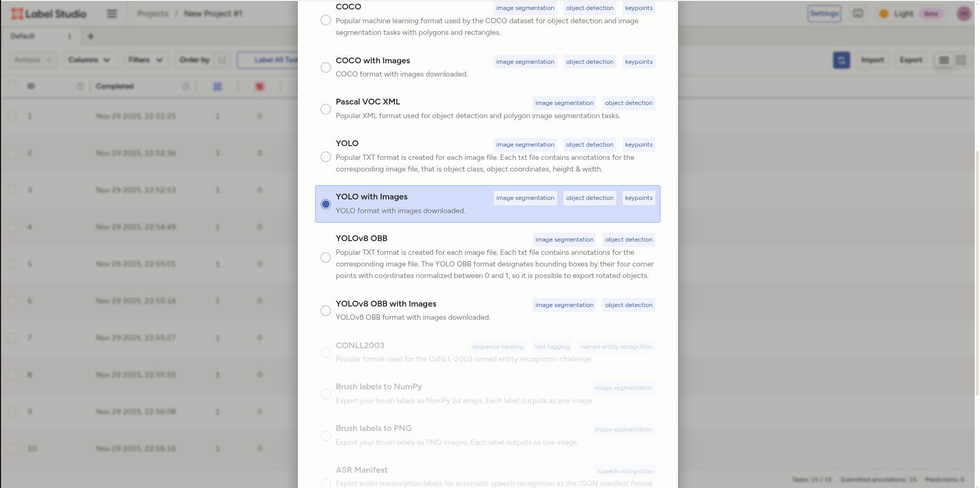Choose the plain YOLO export format
980x488 pixels.
pyautogui.click(x=326, y=157)
